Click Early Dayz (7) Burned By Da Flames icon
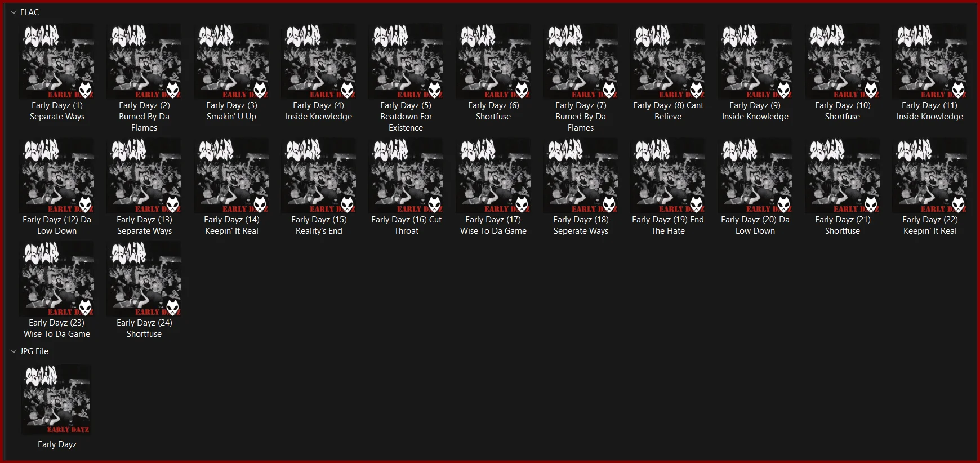The width and height of the screenshot is (980, 463). click(581, 61)
